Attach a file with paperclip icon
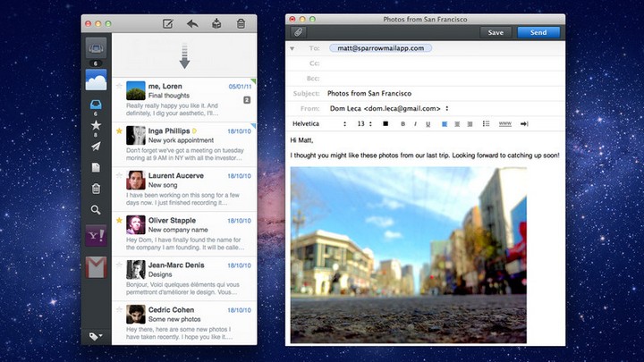Image resolution: width=644 pixels, height=362 pixels. coord(298,32)
